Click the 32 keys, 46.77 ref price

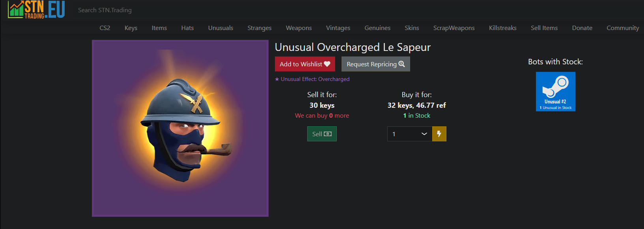(x=417, y=105)
